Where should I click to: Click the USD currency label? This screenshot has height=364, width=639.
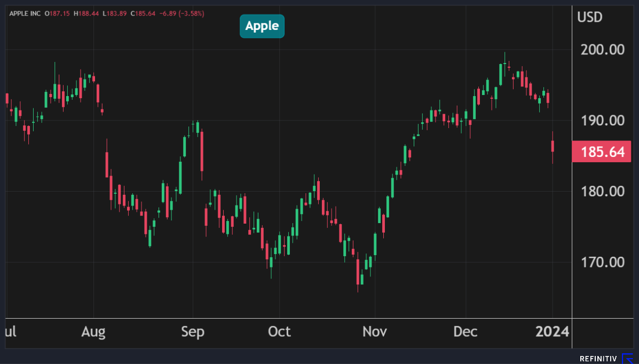coord(590,17)
